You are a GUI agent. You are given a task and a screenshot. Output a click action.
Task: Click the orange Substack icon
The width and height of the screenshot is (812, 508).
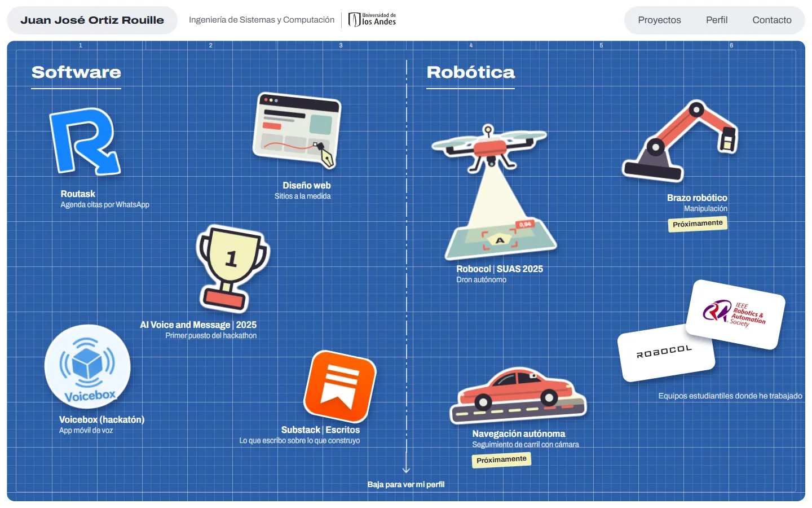point(339,387)
